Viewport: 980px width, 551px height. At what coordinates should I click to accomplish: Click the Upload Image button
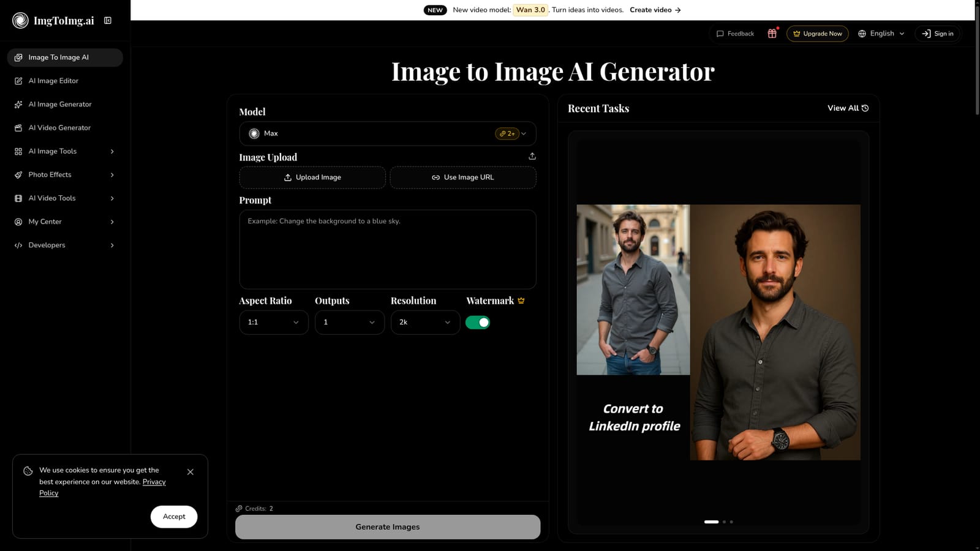(312, 178)
